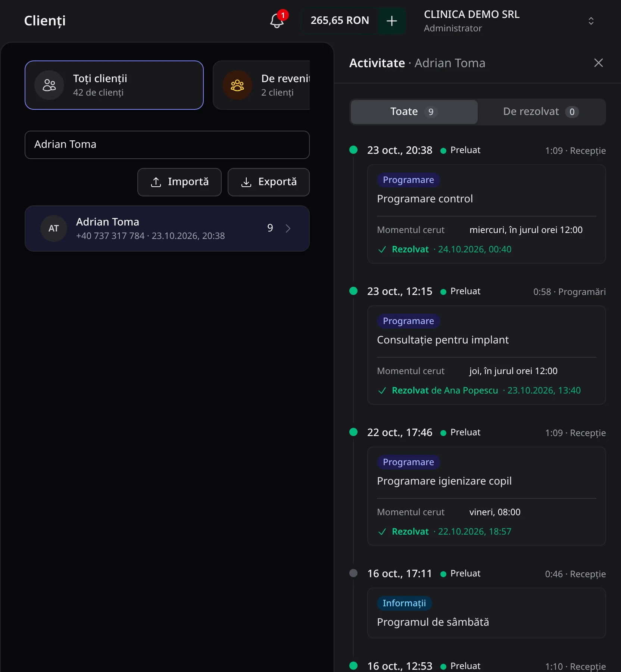The width and height of the screenshot is (621, 672).
Task: Switch to the De rezolvat tab
Action: click(x=541, y=112)
